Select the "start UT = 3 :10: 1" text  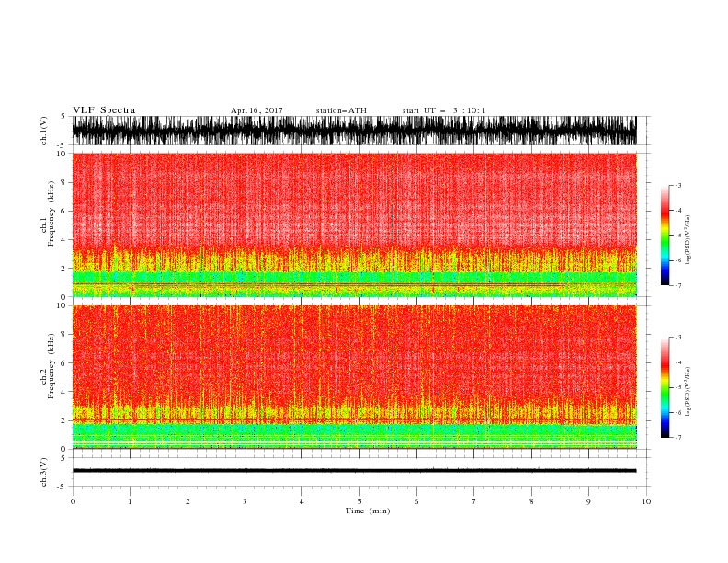point(444,110)
